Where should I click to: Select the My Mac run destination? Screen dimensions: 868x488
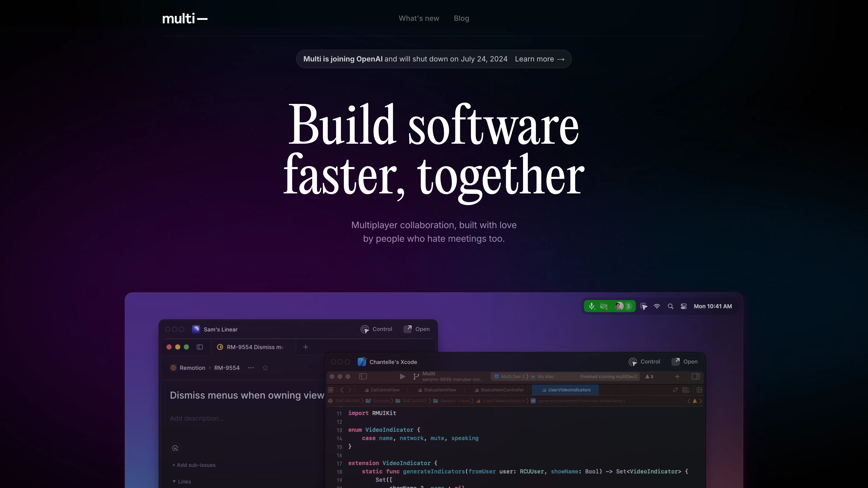click(542, 377)
